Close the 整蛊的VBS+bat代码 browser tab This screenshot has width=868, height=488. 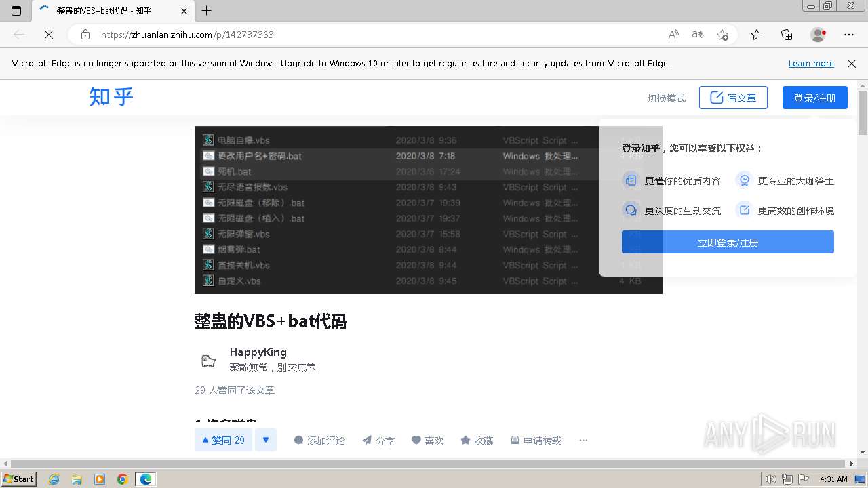(x=184, y=11)
